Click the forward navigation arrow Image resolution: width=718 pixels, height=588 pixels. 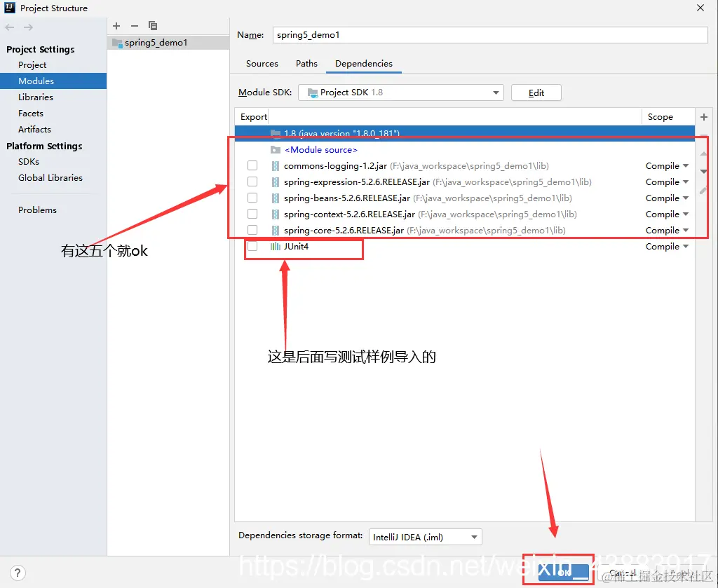click(28, 27)
